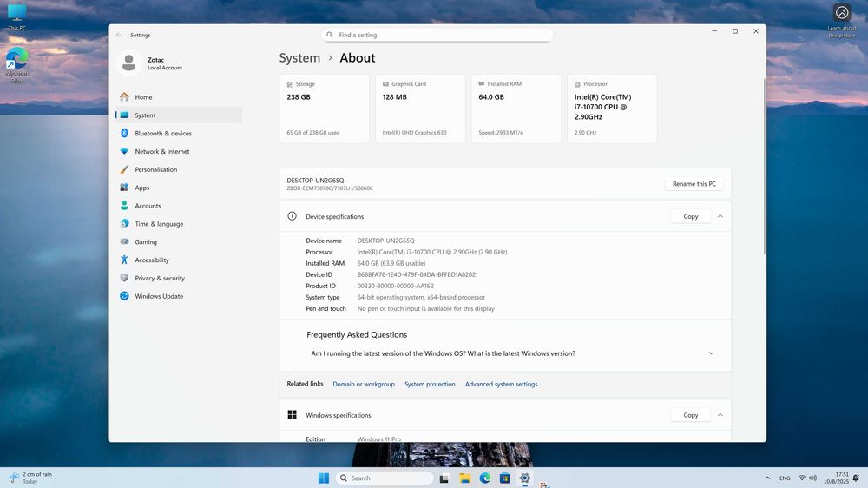Open Task View on the taskbar

click(444, 478)
